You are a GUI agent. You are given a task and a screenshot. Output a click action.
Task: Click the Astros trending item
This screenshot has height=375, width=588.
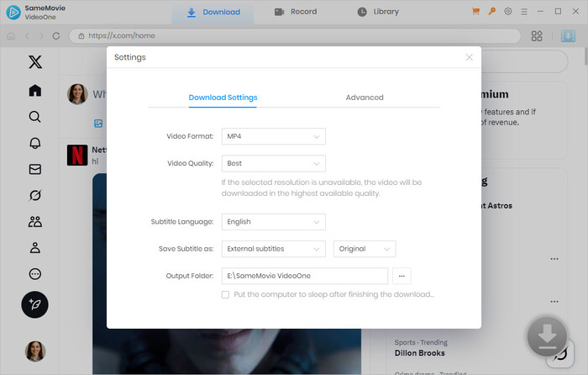point(497,206)
